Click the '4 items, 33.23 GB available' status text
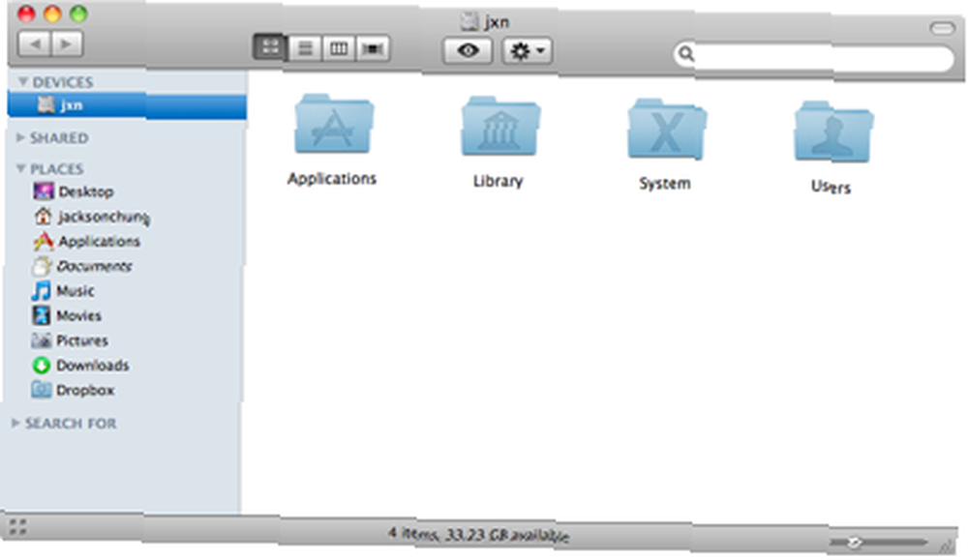The width and height of the screenshot is (968, 560). (478, 534)
